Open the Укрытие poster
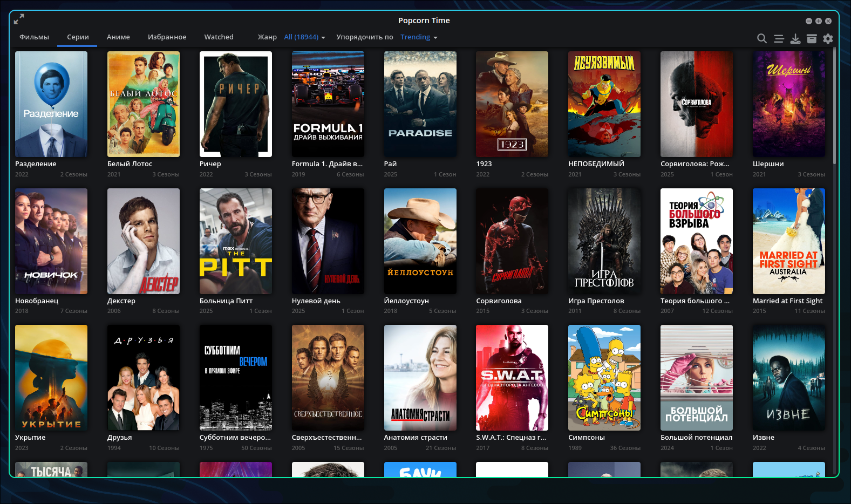This screenshot has height=504, width=851. pos(51,378)
